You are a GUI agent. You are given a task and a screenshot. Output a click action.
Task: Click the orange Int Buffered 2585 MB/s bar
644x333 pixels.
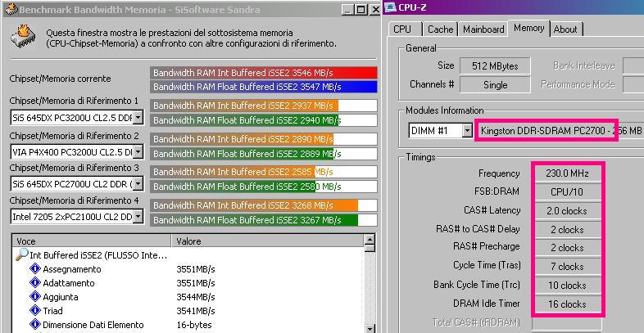point(263,172)
